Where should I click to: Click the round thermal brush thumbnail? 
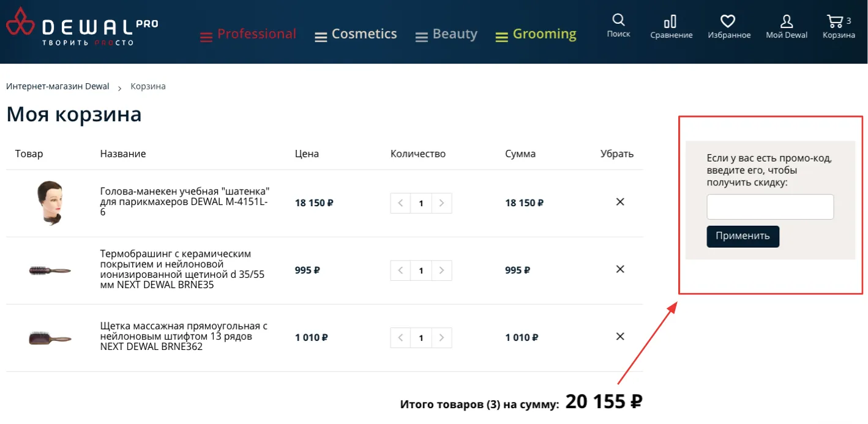pos(50,270)
